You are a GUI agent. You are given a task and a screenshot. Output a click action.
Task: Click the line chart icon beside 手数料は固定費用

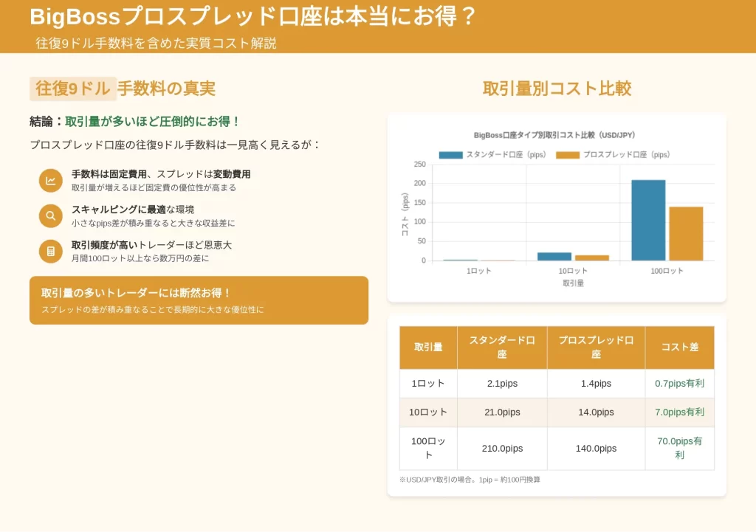51,181
